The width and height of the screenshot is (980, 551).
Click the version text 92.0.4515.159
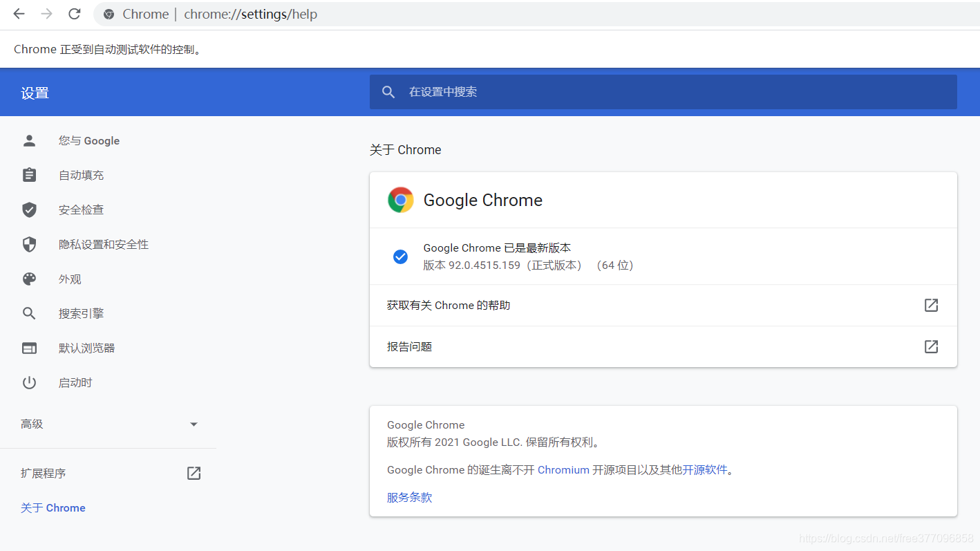tap(484, 265)
